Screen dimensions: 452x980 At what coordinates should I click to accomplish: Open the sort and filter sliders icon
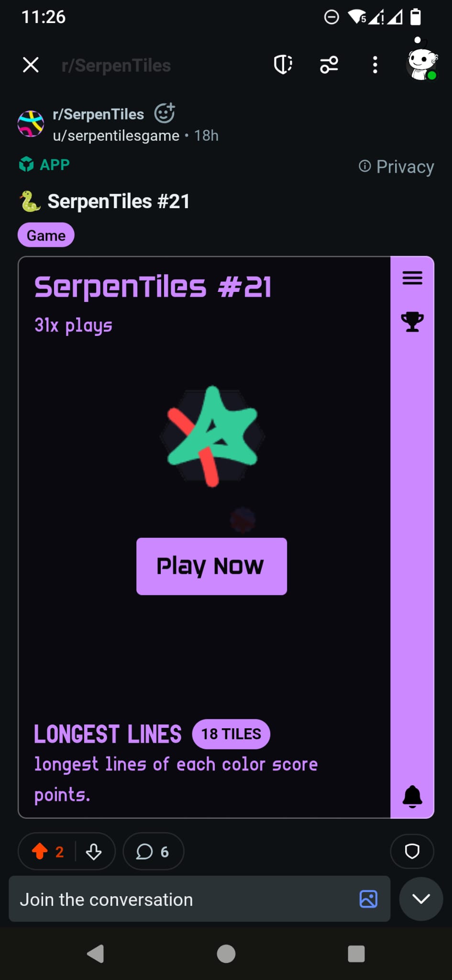pyautogui.click(x=329, y=65)
